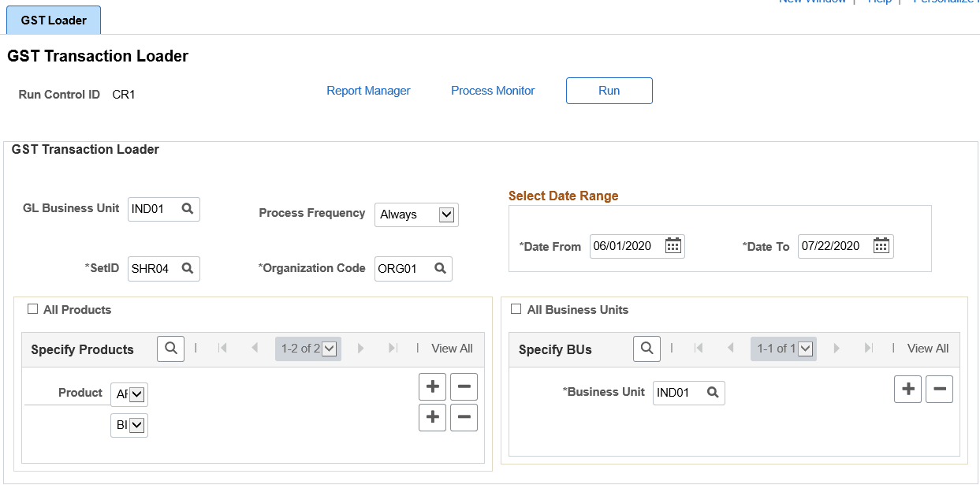Open the SetID lookup

click(x=187, y=268)
